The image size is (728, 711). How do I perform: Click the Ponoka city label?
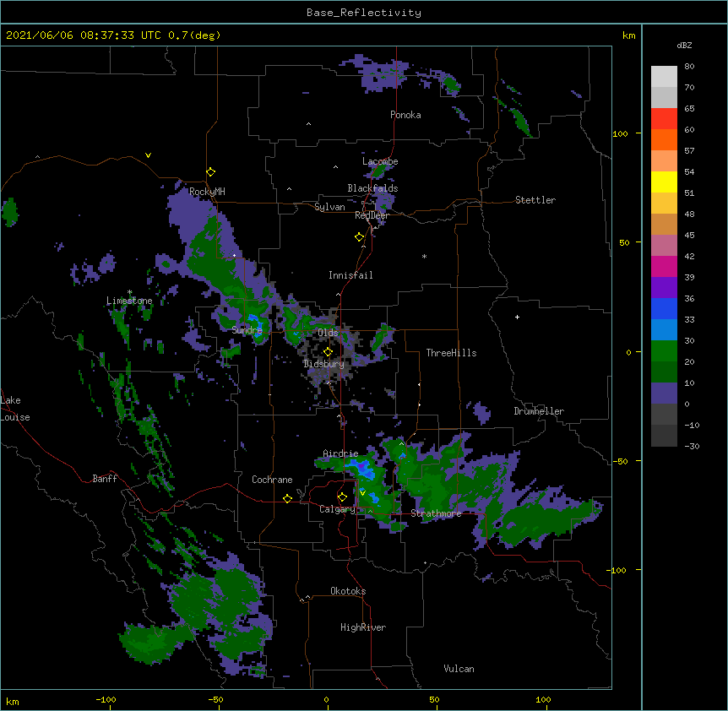pos(405,115)
